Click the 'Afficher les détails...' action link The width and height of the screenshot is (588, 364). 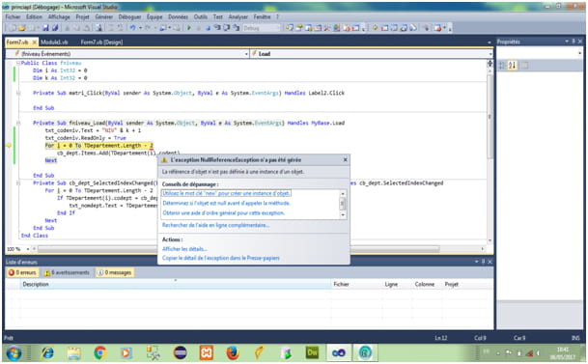pyautogui.click(x=184, y=249)
